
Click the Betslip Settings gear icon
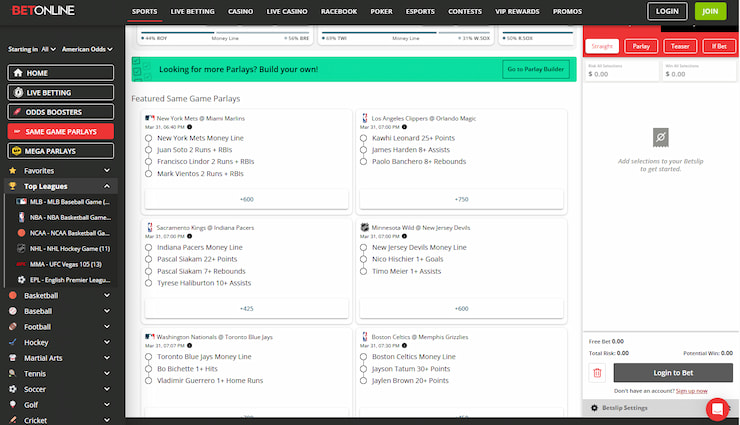click(x=594, y=408)
